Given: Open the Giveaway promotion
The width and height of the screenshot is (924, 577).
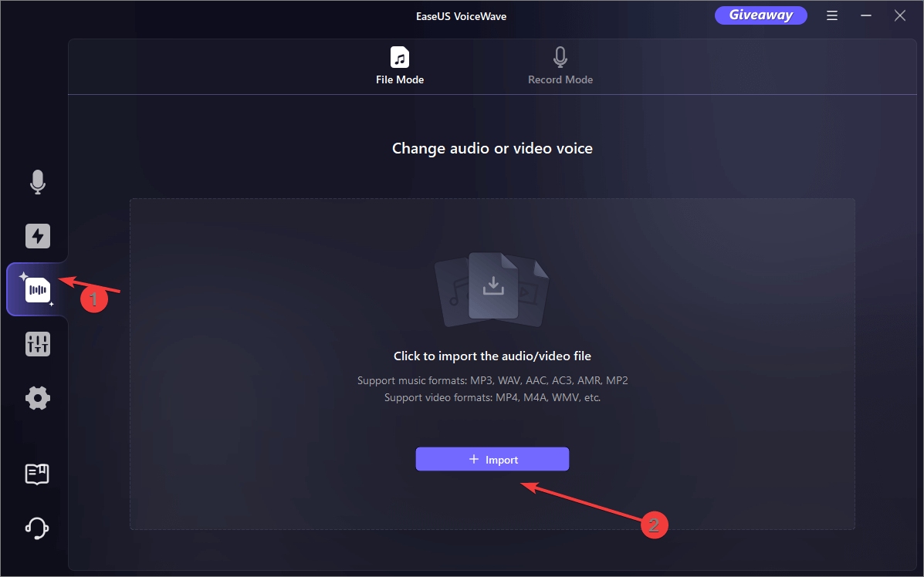Looking at the screenshot, I should point(760,15).
